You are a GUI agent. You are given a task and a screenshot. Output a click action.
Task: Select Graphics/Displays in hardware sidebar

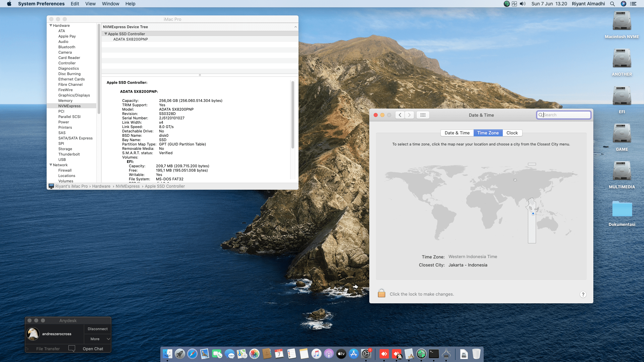click(x=74, y=95)
